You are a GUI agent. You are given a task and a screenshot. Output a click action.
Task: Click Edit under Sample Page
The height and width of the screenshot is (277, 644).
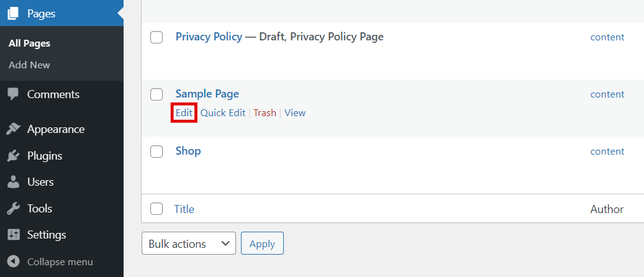pos(184,113)
